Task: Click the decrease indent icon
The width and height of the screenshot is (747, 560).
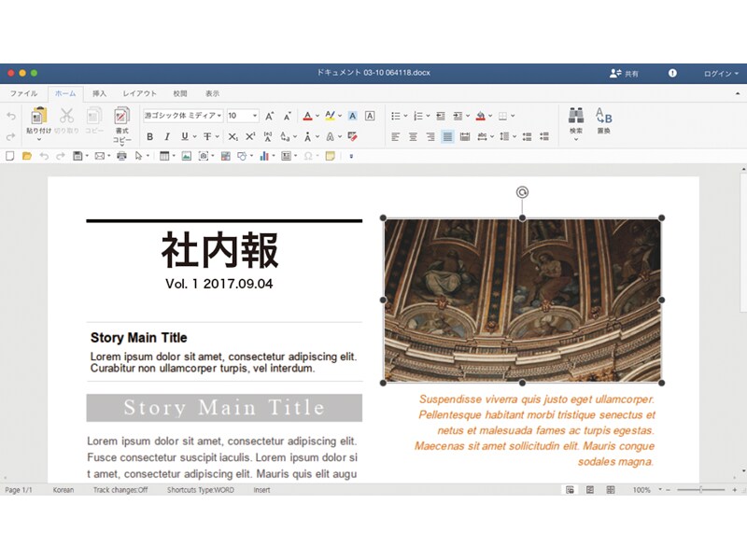Action: click(441, 116)
